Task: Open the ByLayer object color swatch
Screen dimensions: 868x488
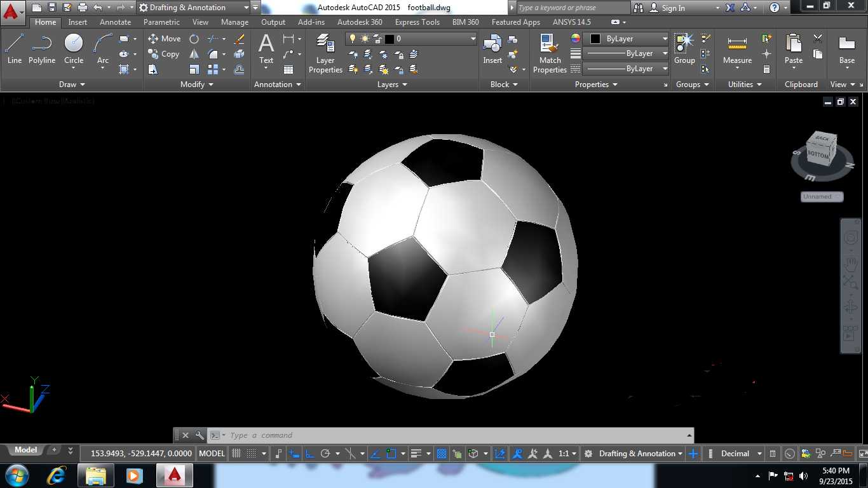Action: click(627, 39)
